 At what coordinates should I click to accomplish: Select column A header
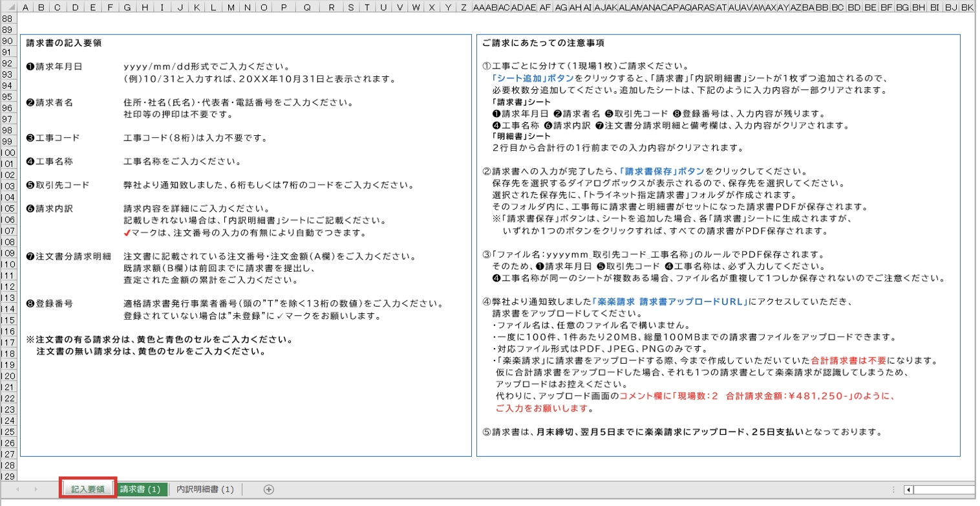25,8
